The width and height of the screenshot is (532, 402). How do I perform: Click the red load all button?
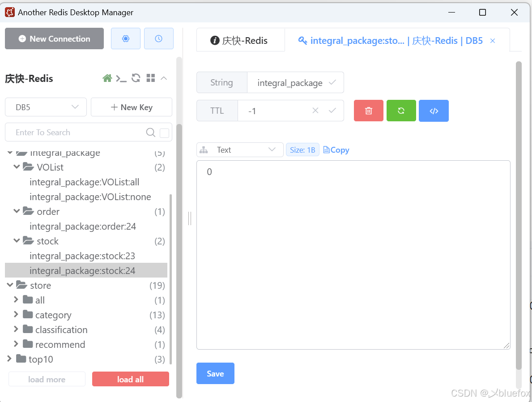click(131, 379)
